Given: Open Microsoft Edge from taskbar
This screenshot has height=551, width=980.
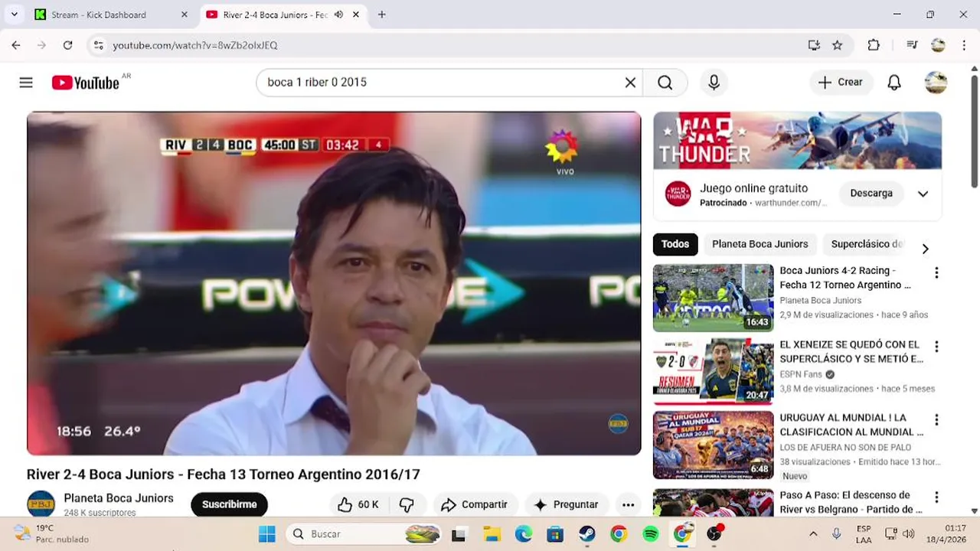Looking at the screenshot, I should click(524, 533).
